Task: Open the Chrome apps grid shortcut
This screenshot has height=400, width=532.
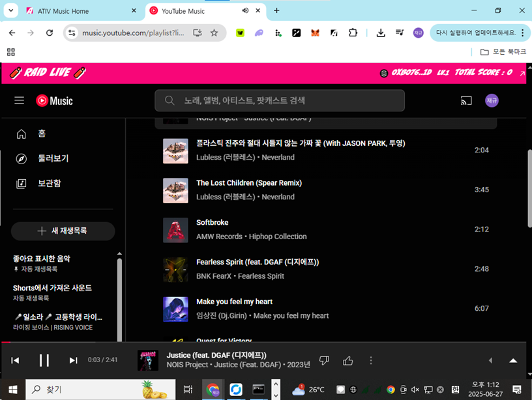Action: click(11, 52)
